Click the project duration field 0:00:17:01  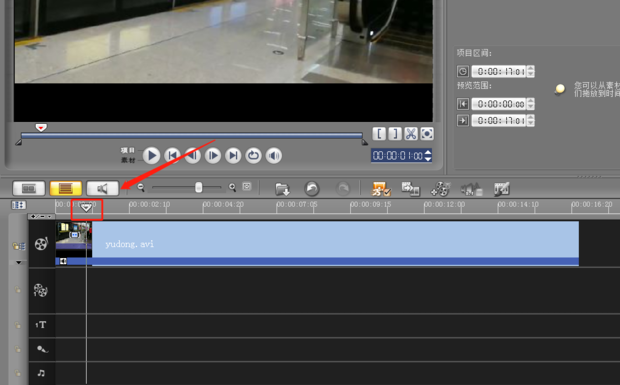[499, 72]
